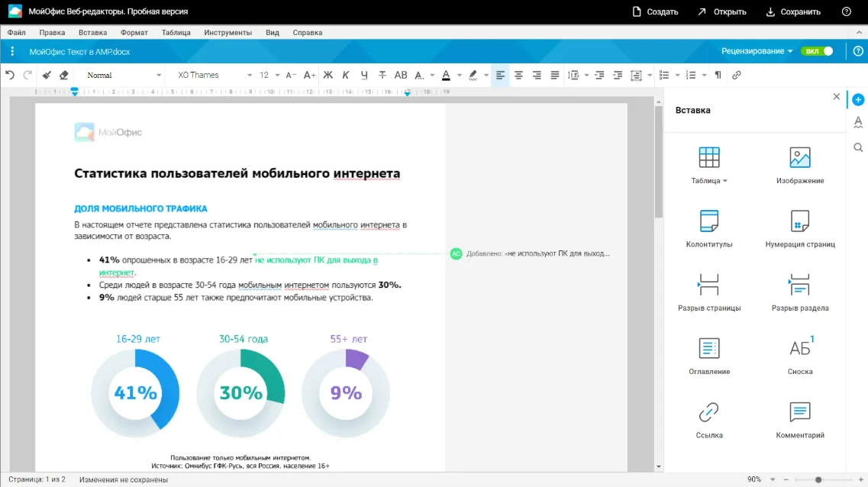Turn off the Рецензирование ВКЛ switch
This screenshot has height=487, width=868.
pos(817,51)
